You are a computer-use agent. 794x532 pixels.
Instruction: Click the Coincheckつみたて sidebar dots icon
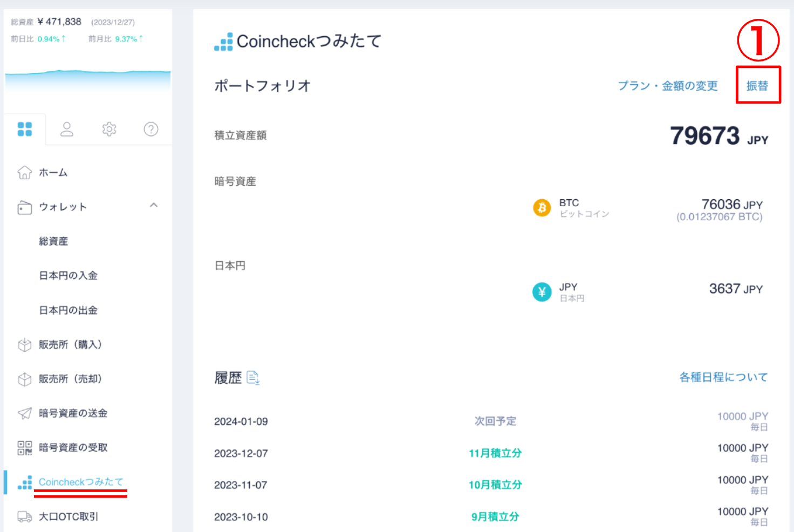click(x=25, y=482)
